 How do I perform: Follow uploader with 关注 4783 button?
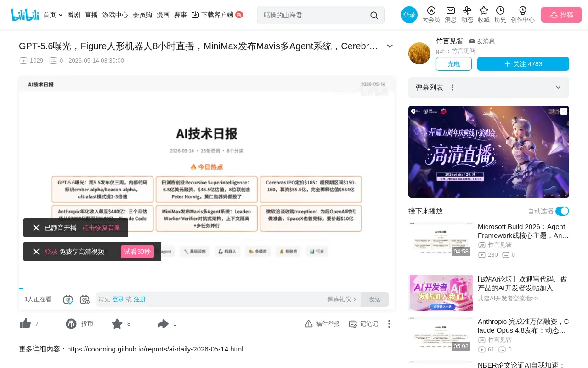523,64
